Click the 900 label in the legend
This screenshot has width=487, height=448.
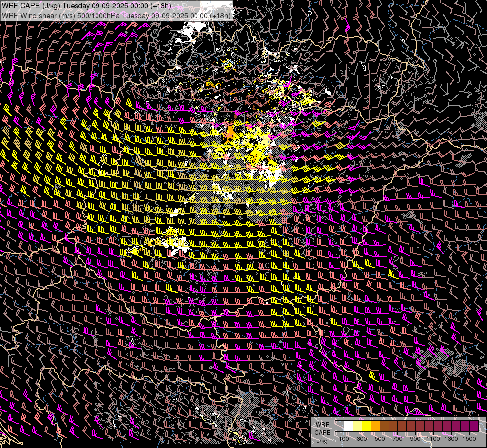click(415, 439)
